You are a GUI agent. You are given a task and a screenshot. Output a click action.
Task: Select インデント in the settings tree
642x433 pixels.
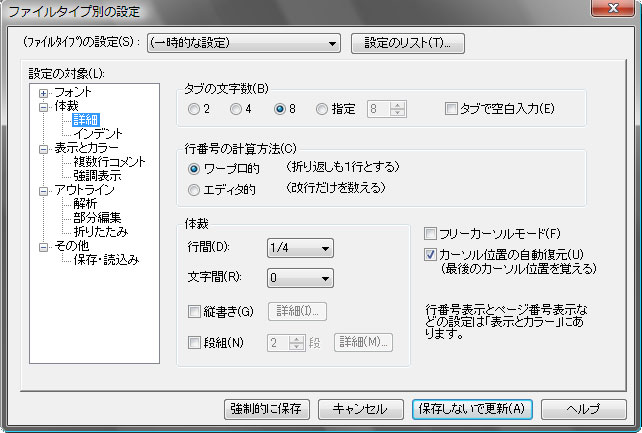pos(98,133)
